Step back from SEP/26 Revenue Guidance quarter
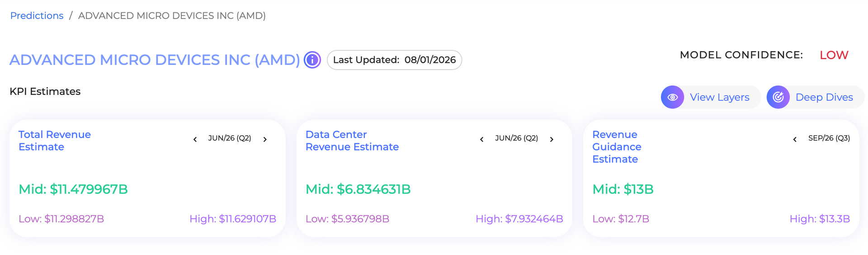The height and width of the screenshot is (255, 868). pyautogui.click(x=795, y=139)
